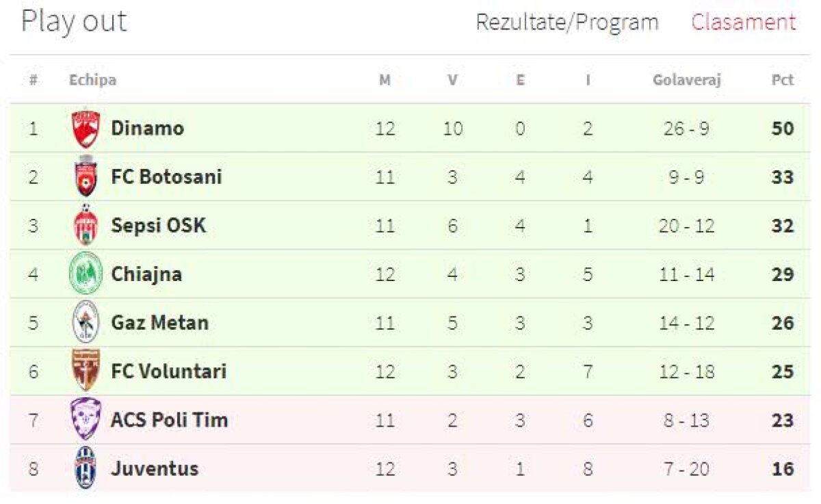The width and height of the screenshot is (821, 504).
Task: Click the Juventus striped team crest
Action: (86, 468)
